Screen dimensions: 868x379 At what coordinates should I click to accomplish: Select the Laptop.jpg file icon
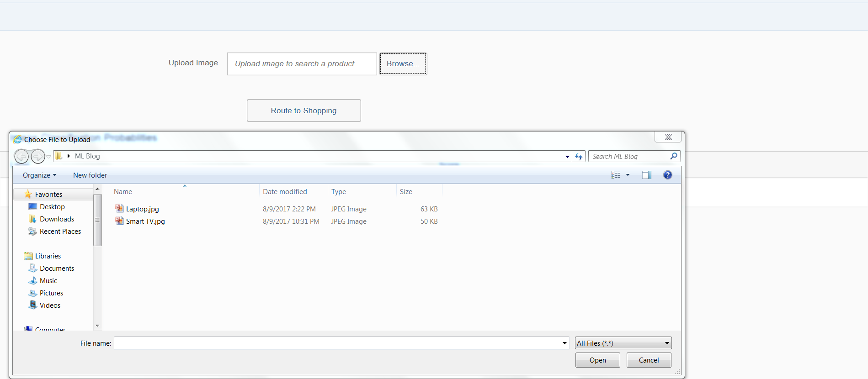pyautogui.click(x=119, y=209)
